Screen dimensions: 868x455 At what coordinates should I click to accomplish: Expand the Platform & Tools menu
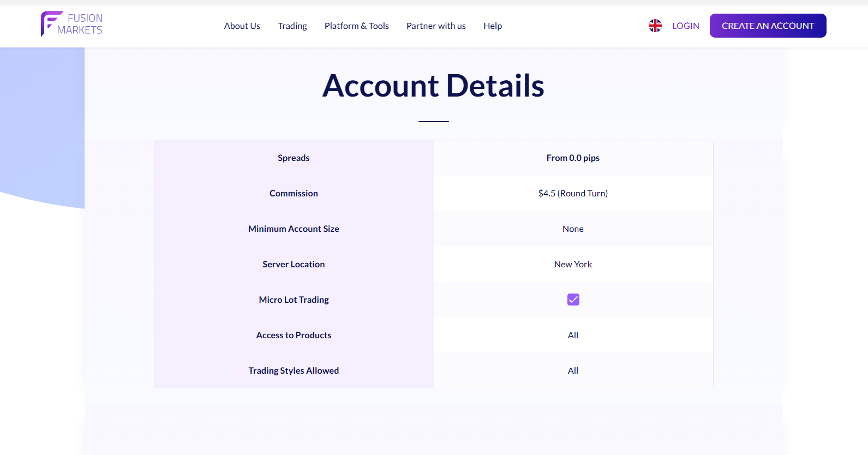point(356,26)
